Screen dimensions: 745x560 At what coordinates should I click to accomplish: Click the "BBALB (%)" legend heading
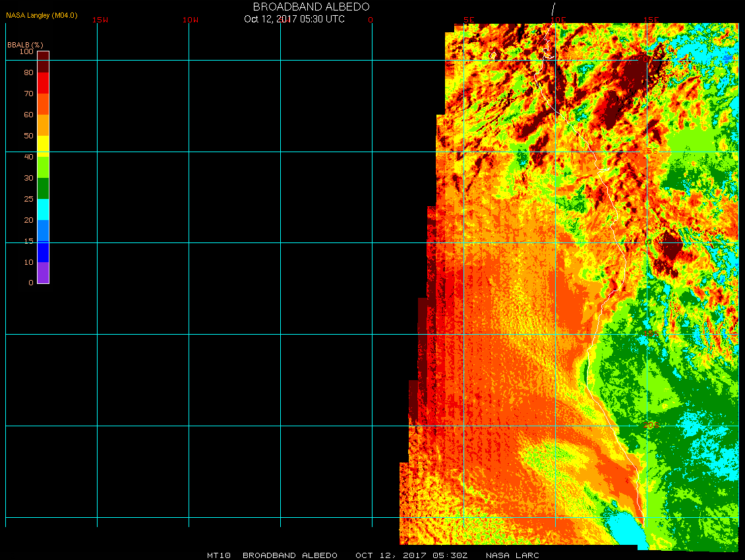[x=25, y=45]
